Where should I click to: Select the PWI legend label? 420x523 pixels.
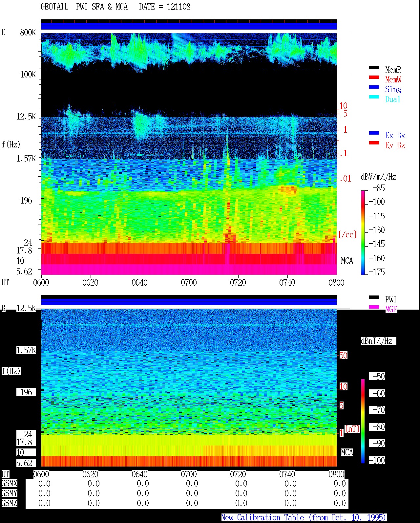[391, 299]
